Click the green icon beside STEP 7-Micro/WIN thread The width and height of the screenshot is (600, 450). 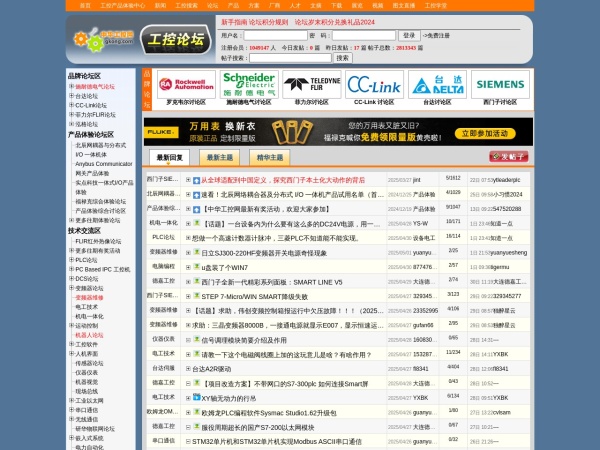pyautogui.click(x=196, y=296)
